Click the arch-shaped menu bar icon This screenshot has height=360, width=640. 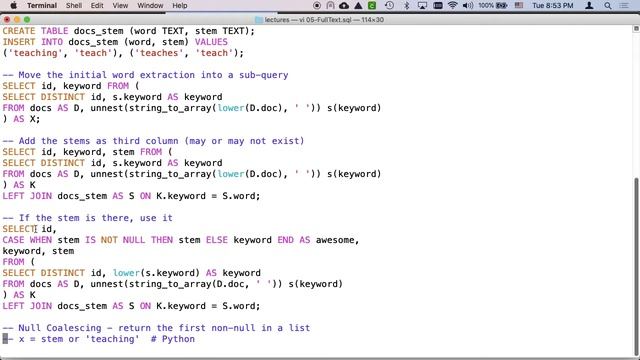331,5
